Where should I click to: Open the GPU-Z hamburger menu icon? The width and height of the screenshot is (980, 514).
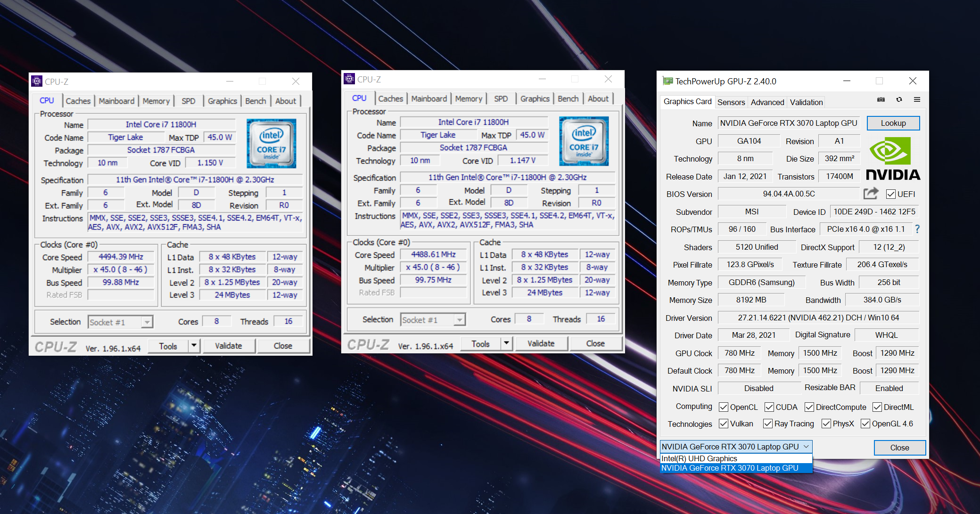(x=917, y=100)
